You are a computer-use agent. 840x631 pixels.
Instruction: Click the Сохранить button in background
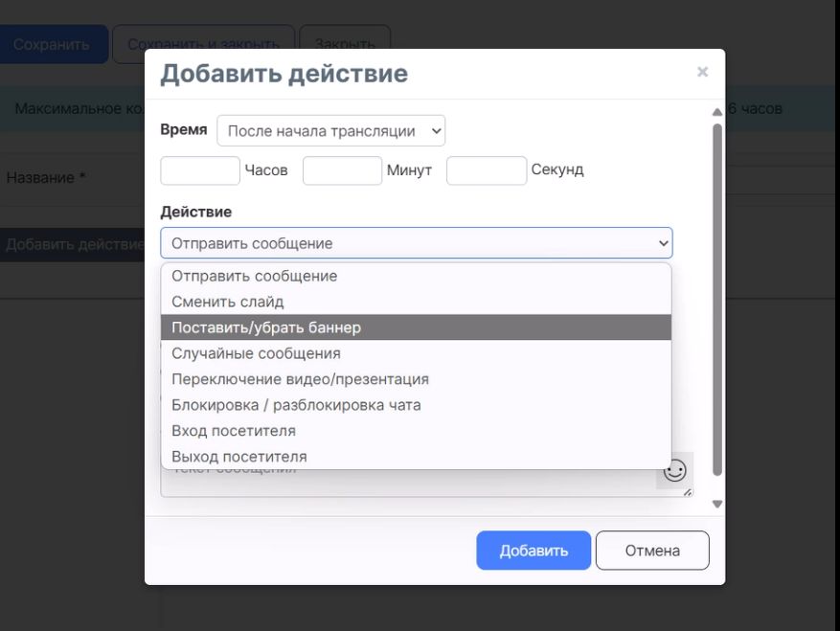pos(52,44)
